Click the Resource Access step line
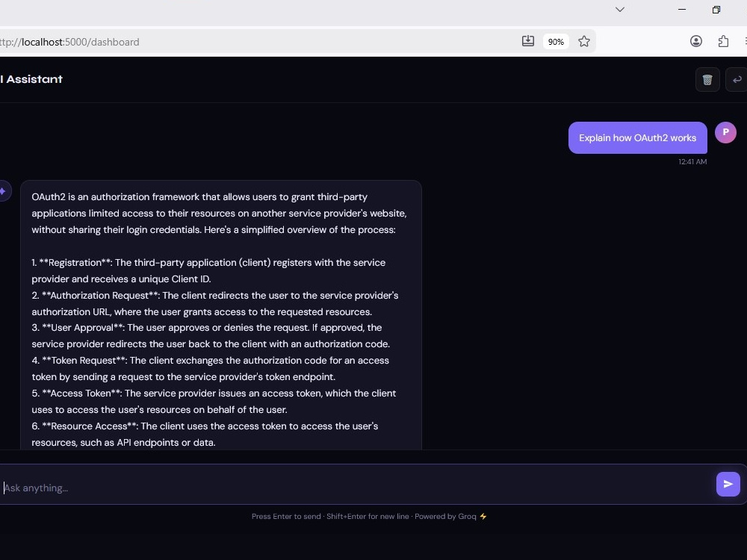This screenshot has height=560, width=747. (205, 435)
